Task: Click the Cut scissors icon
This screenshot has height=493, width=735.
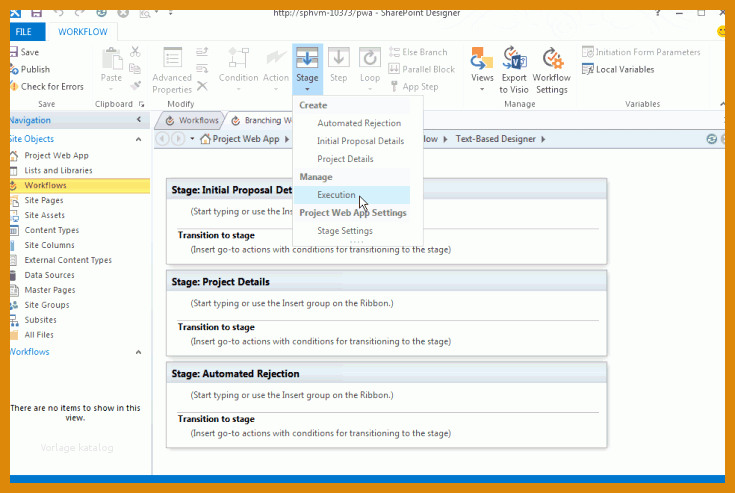Action: pyautogui.click(x=135, y=52)
